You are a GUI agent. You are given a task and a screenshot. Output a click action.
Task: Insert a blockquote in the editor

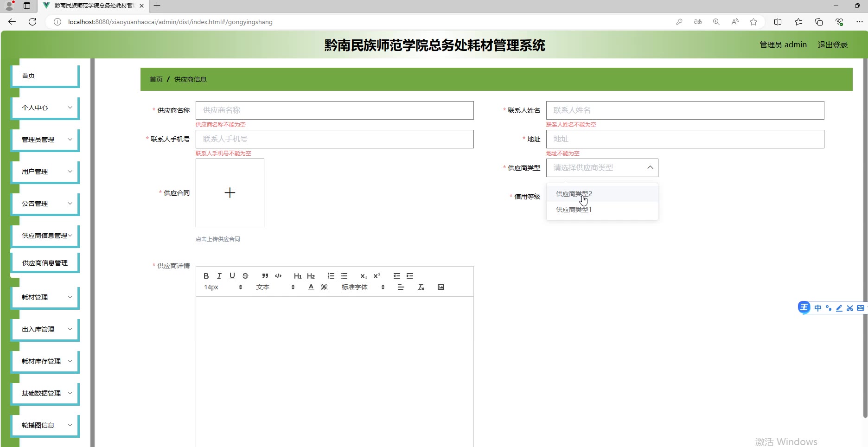click(265, 276)
